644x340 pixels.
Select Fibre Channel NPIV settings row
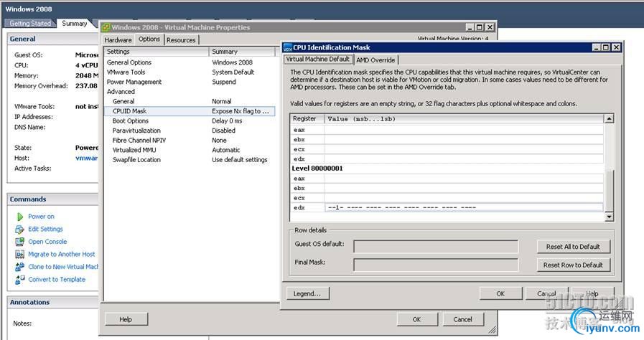190,141
